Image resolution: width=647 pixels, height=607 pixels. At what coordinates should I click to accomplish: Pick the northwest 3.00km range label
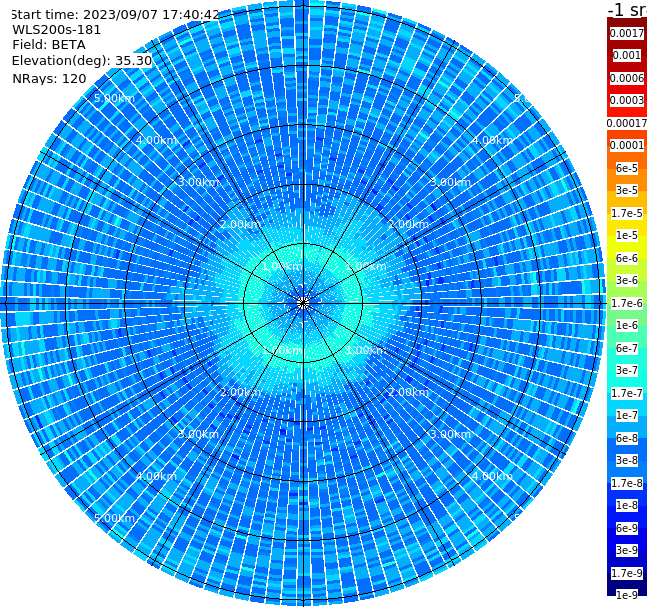tap(198, 182)
